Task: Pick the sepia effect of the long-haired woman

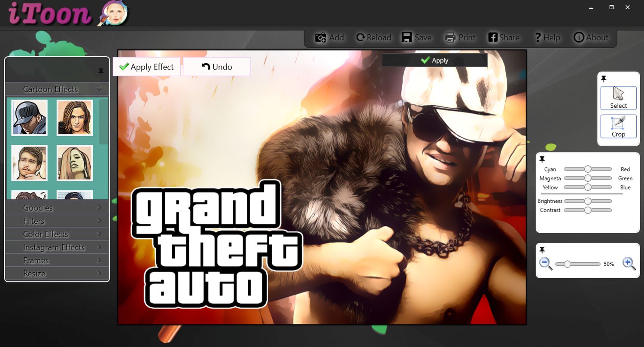Action: (75, 163)
